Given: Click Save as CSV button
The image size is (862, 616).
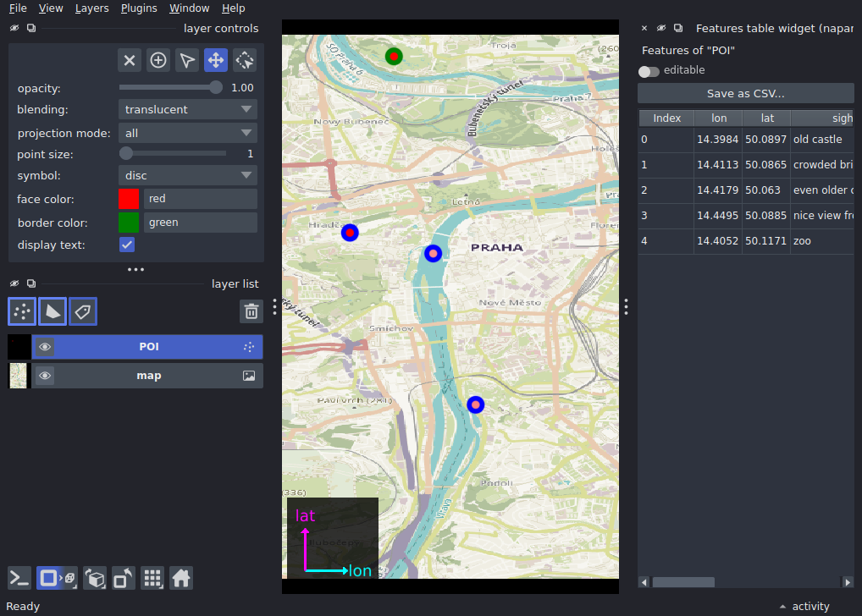Looking at the screenshot, I should click(x=745, y=93).
